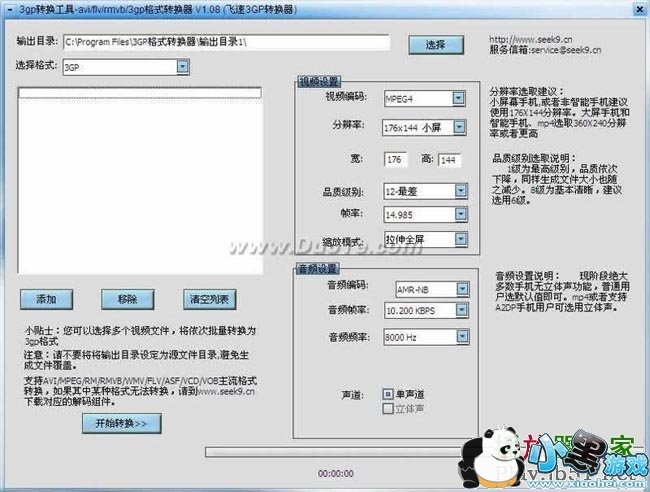This screenshot has height=492, width=650.
Task: Click the 选择 browse button
Action: tap(436, 45)
